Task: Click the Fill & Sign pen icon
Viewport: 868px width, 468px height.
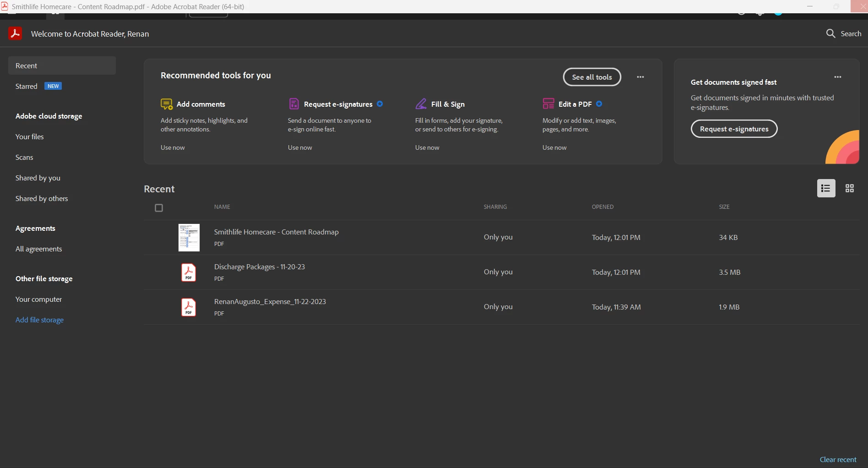Action: coord(421,104)
